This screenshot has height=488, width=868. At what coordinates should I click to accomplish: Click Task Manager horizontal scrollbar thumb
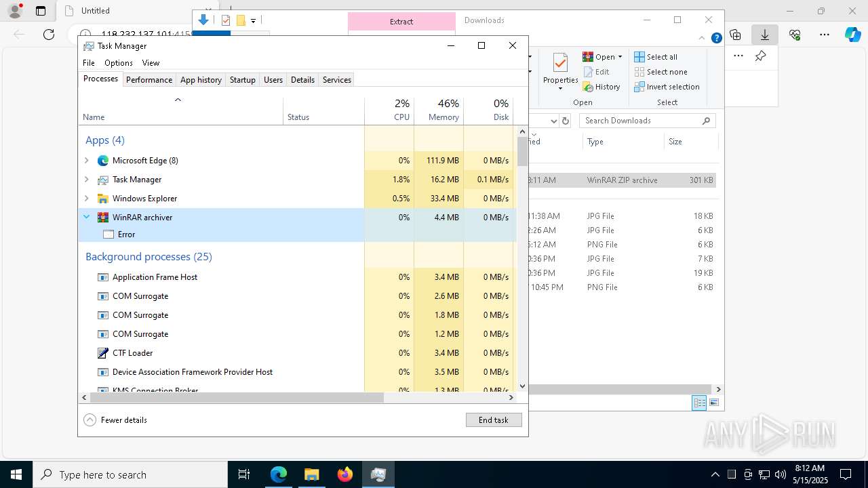(x=237, y=398)
